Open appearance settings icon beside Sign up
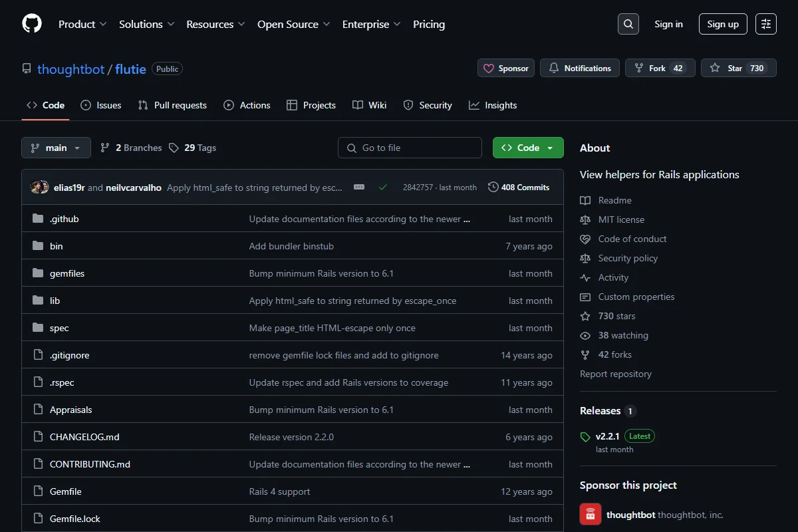Screen dimensions: 798x532 766,24
